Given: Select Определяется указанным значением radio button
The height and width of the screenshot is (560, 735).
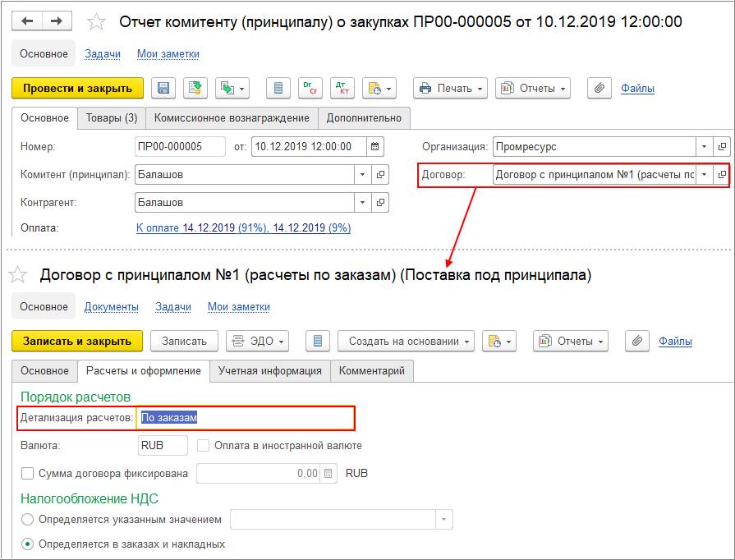Looking at the screenshot, I should [x=27, y=519].
